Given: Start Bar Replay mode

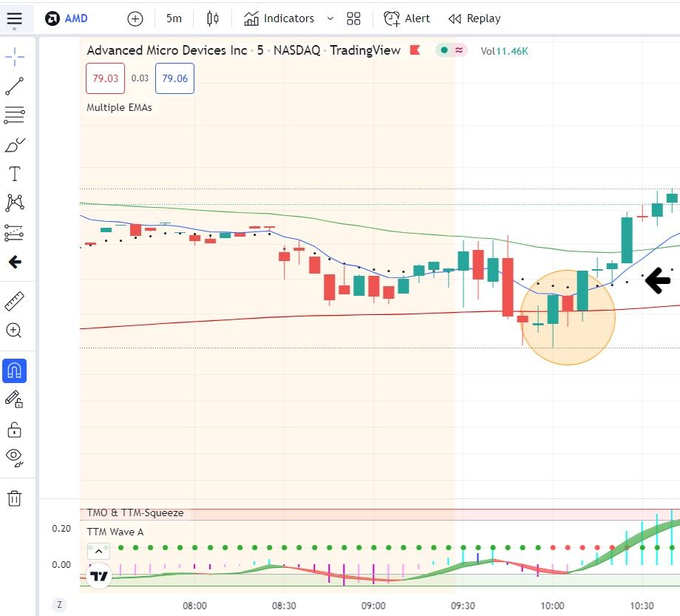Looking at the screenshot, I should tap(475, 18).
